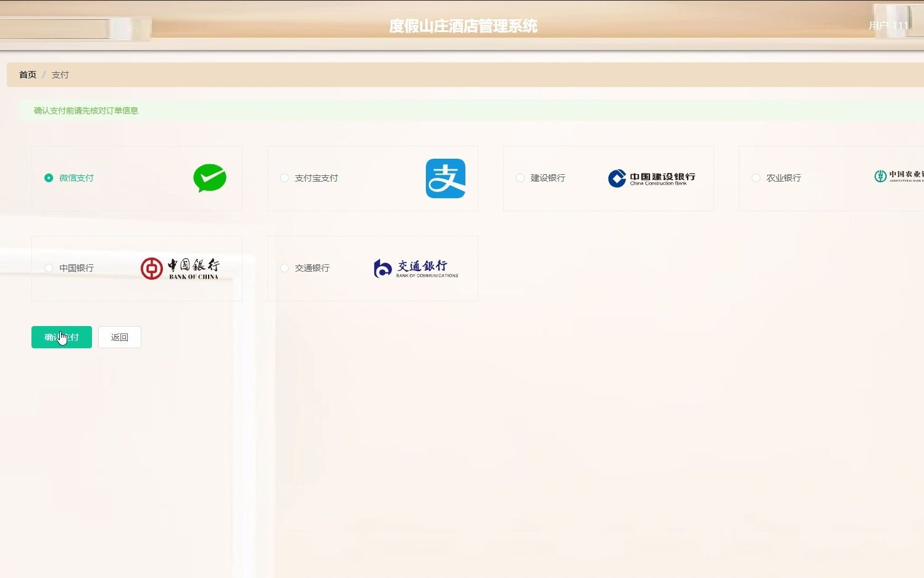The height and width of the screenshot is (578, 924).
Task: Choose the 建设银行 radio option
Action: [520, 178]
